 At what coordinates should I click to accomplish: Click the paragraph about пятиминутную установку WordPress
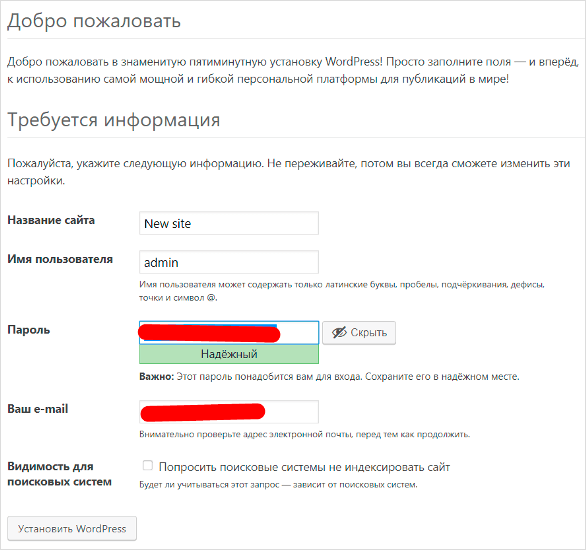point(293,70)
